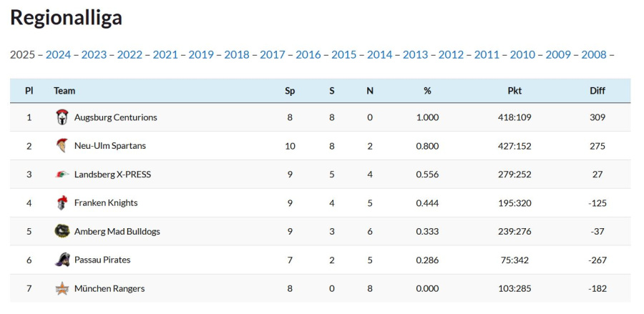Click the % column header
The image size is (644, 314).
click(427, 91)
